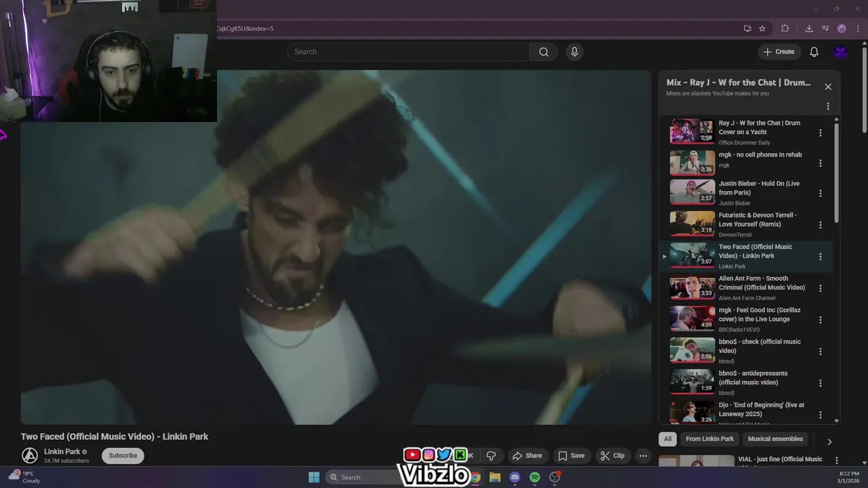Open browser downloads icon
Image resolution: width=868 pixels, height=488 pixels.
pos(809,28)
